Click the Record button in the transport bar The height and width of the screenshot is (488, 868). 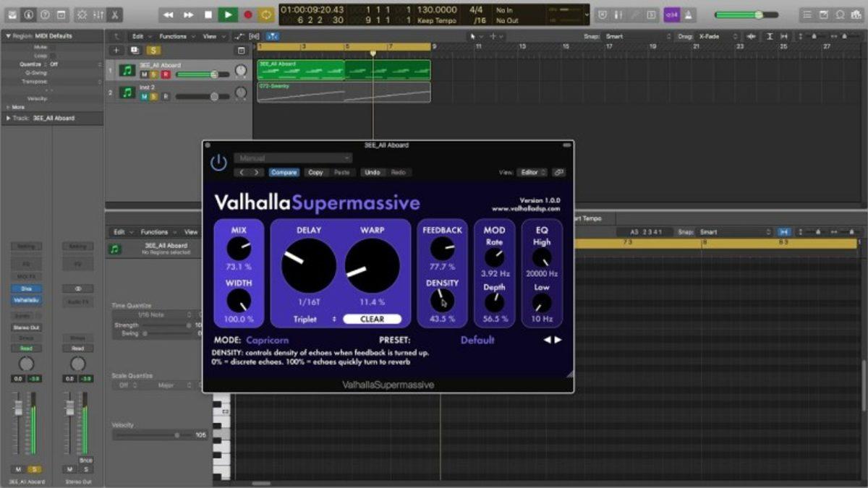click(x=247, y=13)
